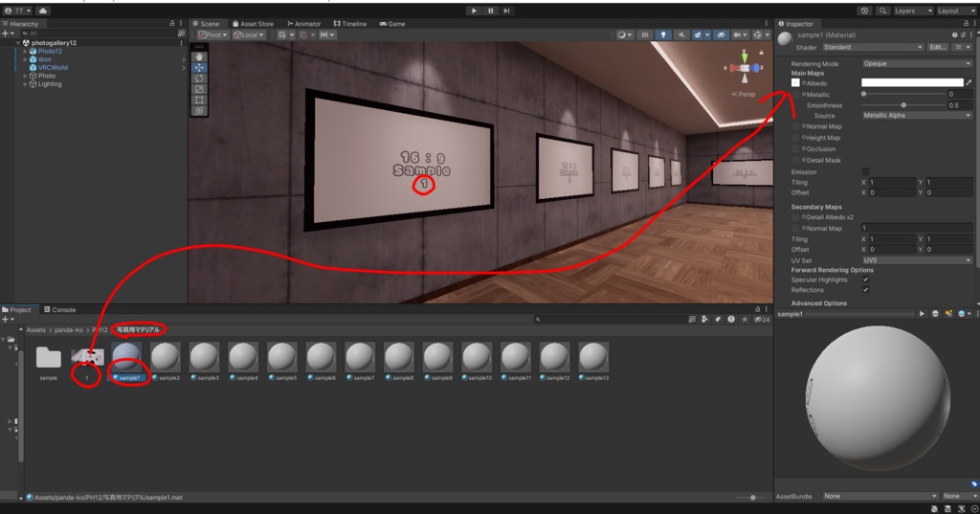Click the Albedo texture slot
This screenshot has width=980, height=514.
pos(795,82)
